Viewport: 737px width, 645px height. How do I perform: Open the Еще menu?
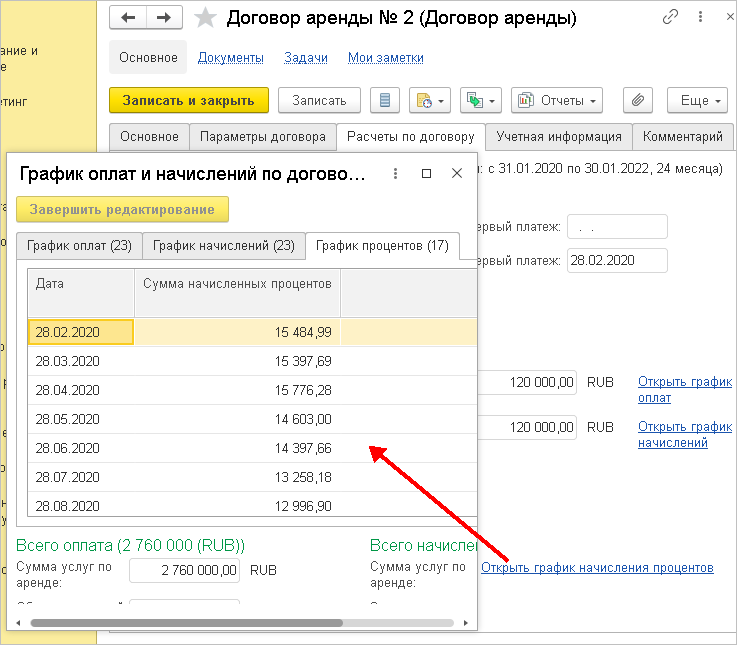tap(697, 100)
